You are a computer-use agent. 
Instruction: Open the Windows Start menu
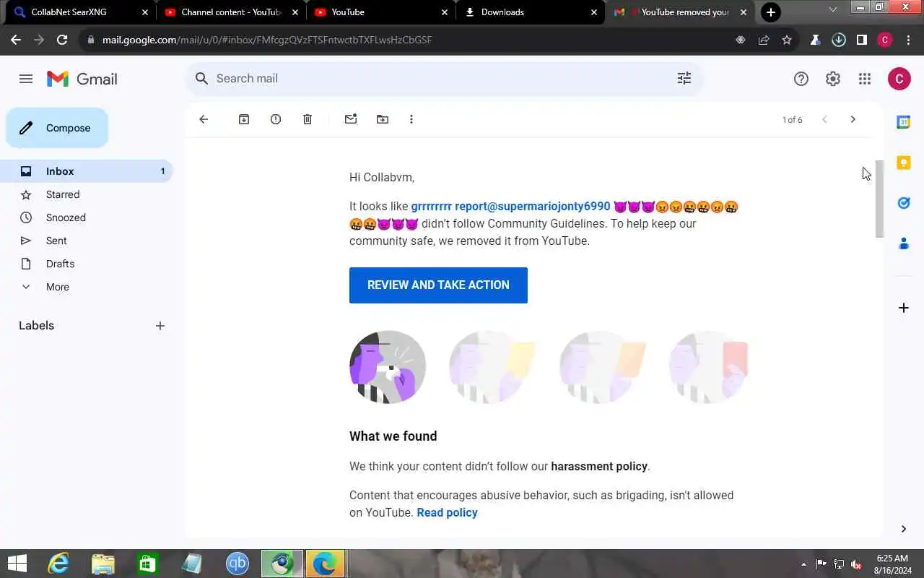pos(17,564)
